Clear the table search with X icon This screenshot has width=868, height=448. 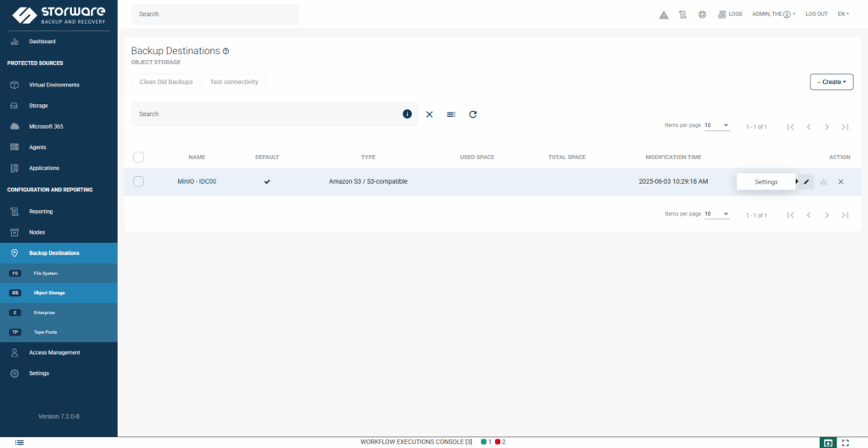pyautogui.click(x=429, y=114)
